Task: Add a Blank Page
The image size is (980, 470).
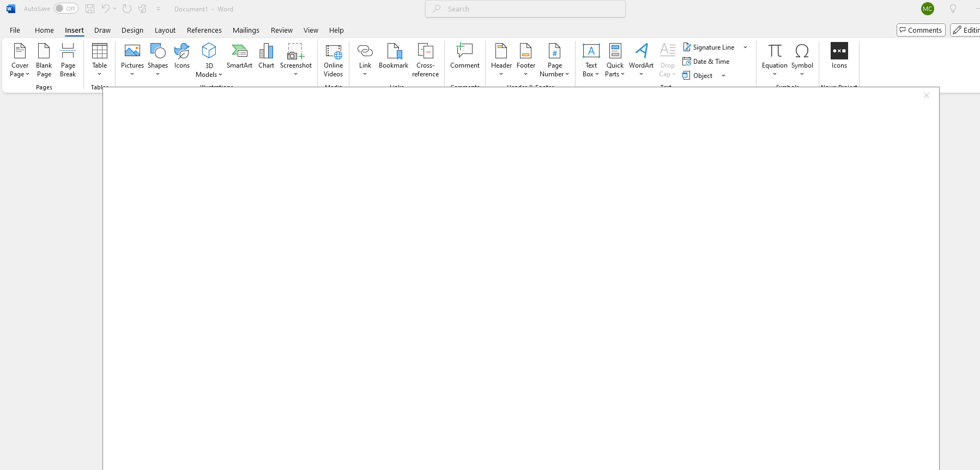Action: (44, 60)
